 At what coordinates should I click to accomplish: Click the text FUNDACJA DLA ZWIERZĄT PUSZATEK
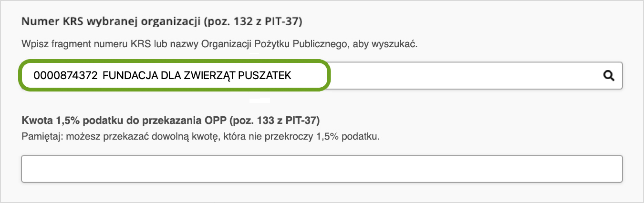[197, 75]
